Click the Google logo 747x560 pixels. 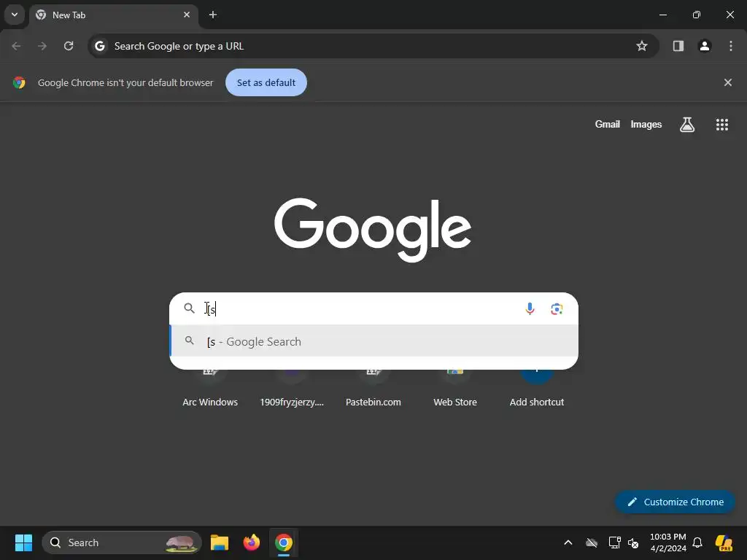point(373,230)
